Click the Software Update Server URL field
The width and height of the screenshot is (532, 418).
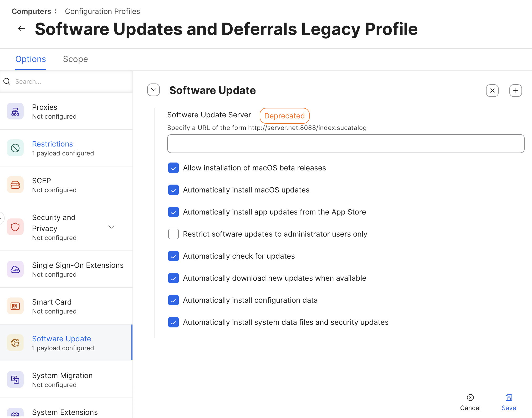[346, 144]
